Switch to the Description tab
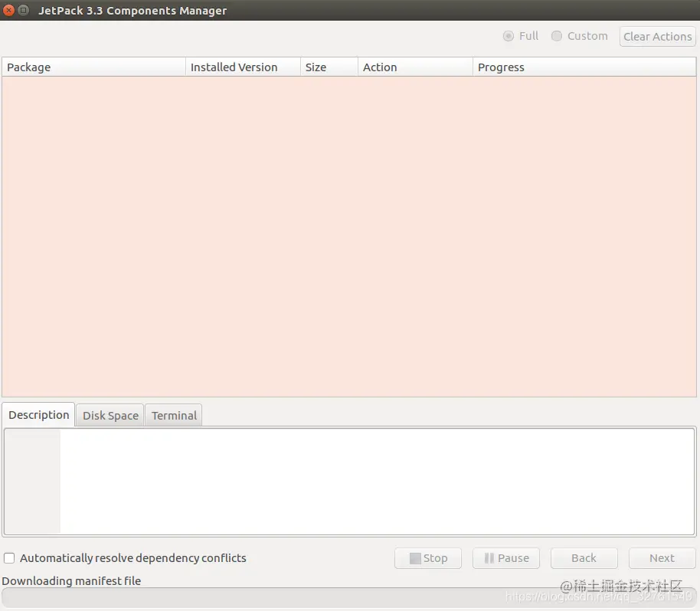This screenshot has height=611, width=700. 39,415
